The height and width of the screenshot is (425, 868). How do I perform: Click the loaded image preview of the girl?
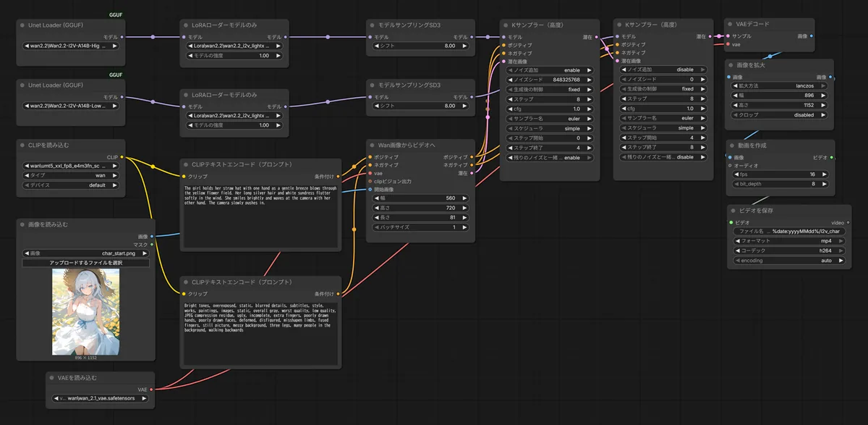click(85, 312)
